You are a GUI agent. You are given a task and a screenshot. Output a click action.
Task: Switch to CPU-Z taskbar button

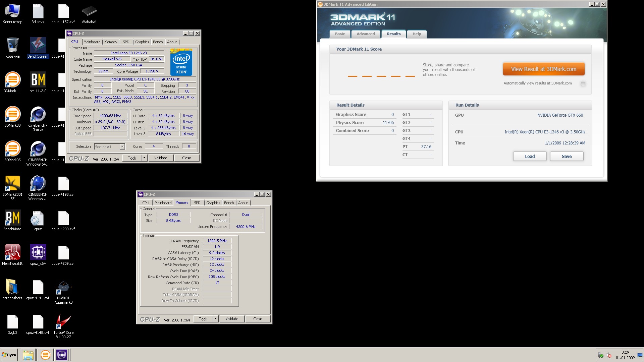[x=62, y=355]
